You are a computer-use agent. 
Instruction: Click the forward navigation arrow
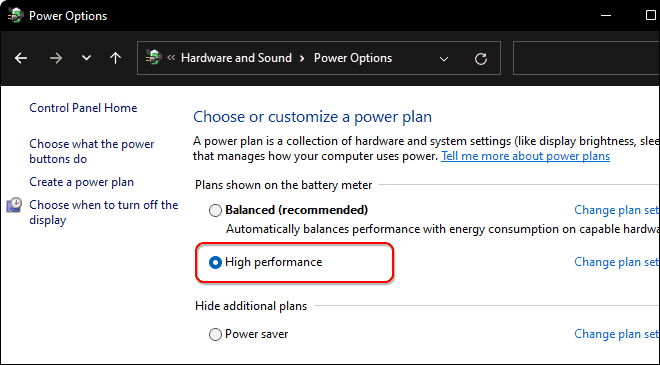pos(56,58)
